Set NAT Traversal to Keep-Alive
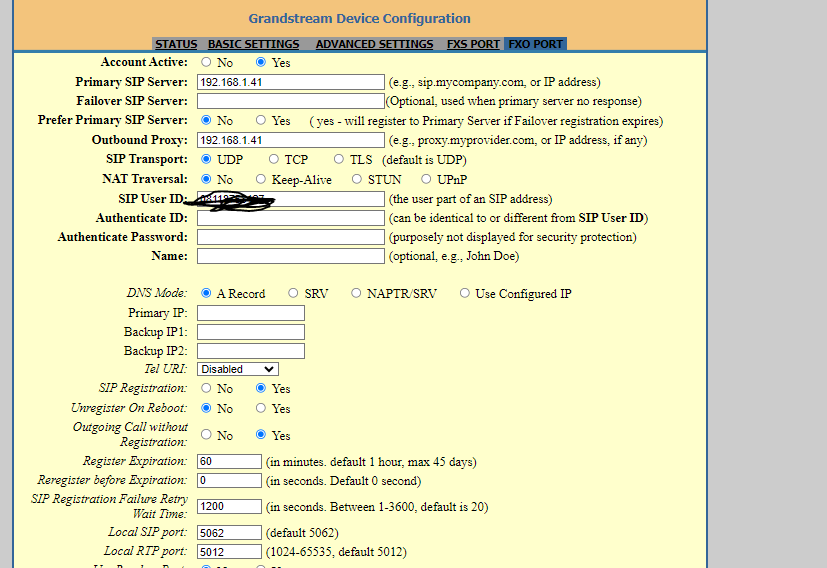The width and height of the screenshot is (827, 568). coord(261,179)
